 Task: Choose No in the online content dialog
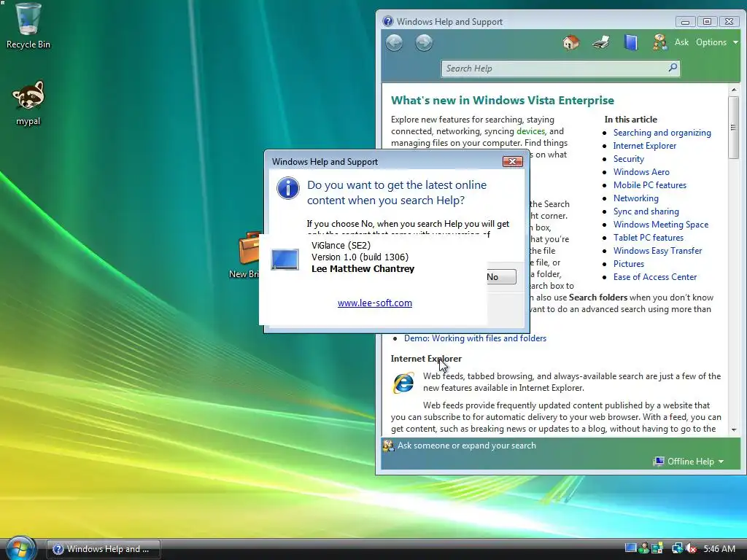pos(501,276)
